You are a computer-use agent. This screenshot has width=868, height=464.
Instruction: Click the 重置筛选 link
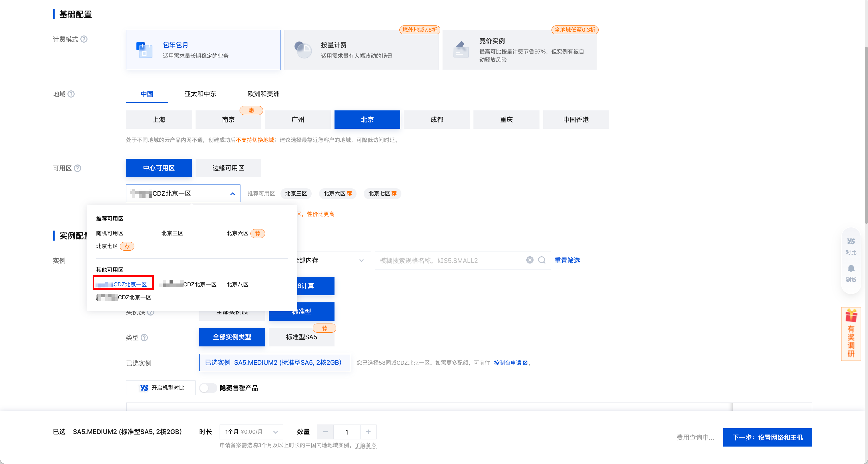coord(567,260)
